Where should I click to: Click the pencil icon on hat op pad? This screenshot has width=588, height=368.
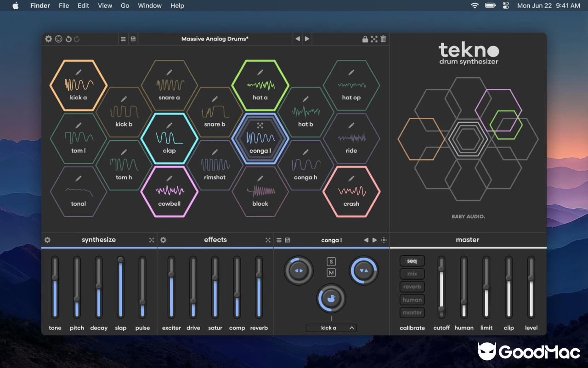coord(351,72)
